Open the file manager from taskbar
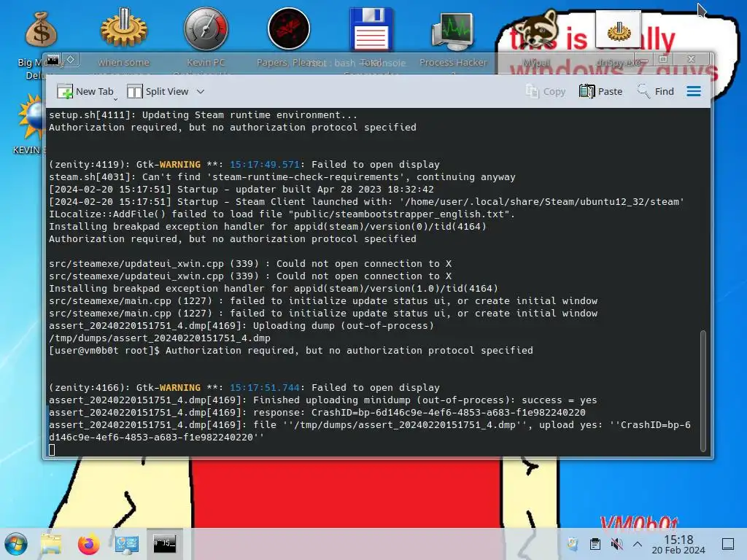Screen dimensions: 747x560 pos(51,544)
